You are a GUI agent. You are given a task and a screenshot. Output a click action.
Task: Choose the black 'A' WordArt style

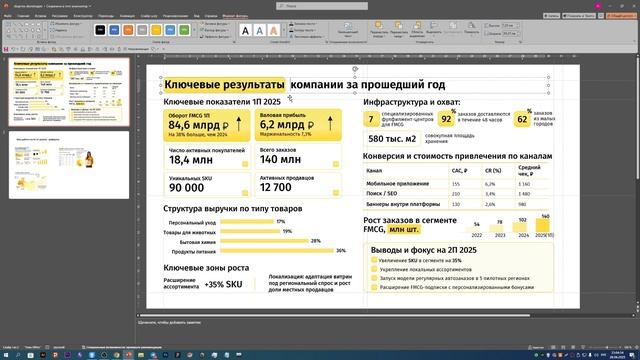click(x=245, y=30)
